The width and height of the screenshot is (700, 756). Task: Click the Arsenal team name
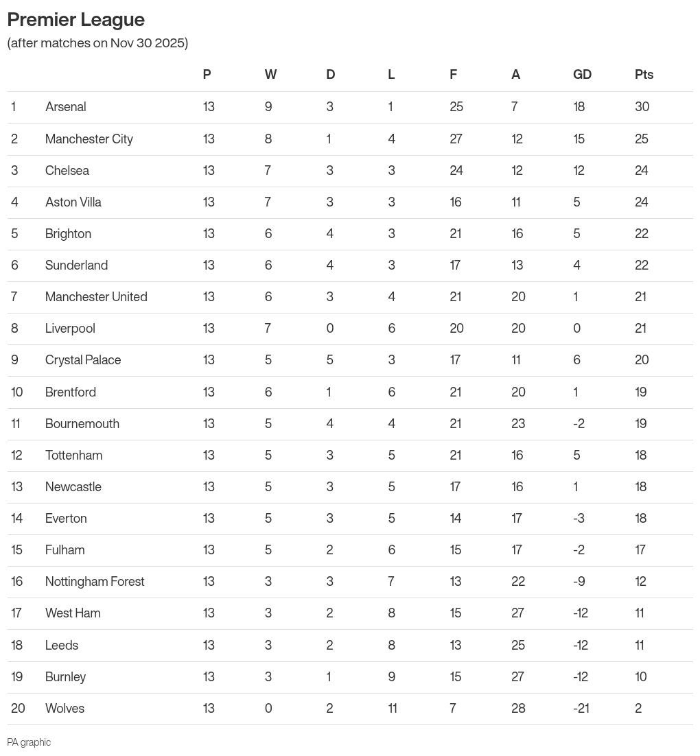(66, 107)
